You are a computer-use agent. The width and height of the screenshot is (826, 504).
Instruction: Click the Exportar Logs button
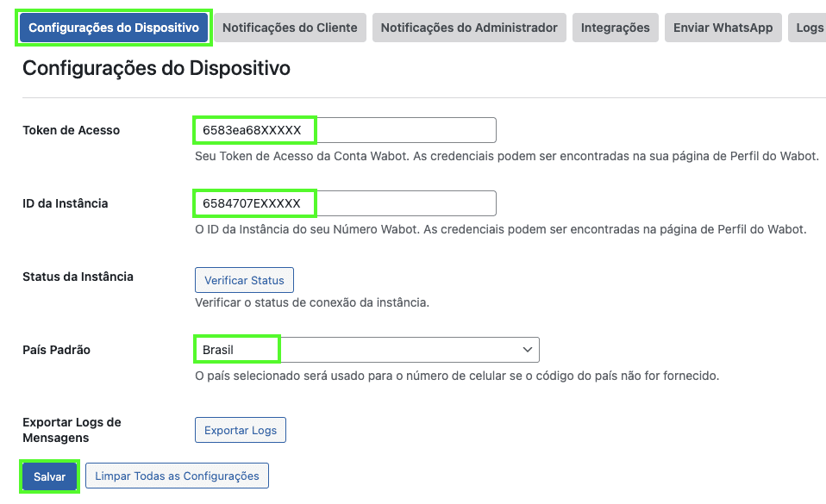tap(241, 430)
